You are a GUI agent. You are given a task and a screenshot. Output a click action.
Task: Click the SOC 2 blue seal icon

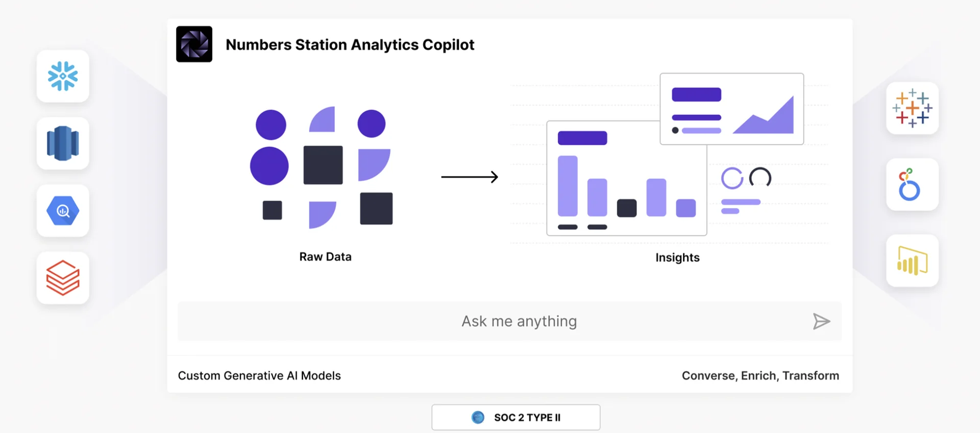pos(478,417)
